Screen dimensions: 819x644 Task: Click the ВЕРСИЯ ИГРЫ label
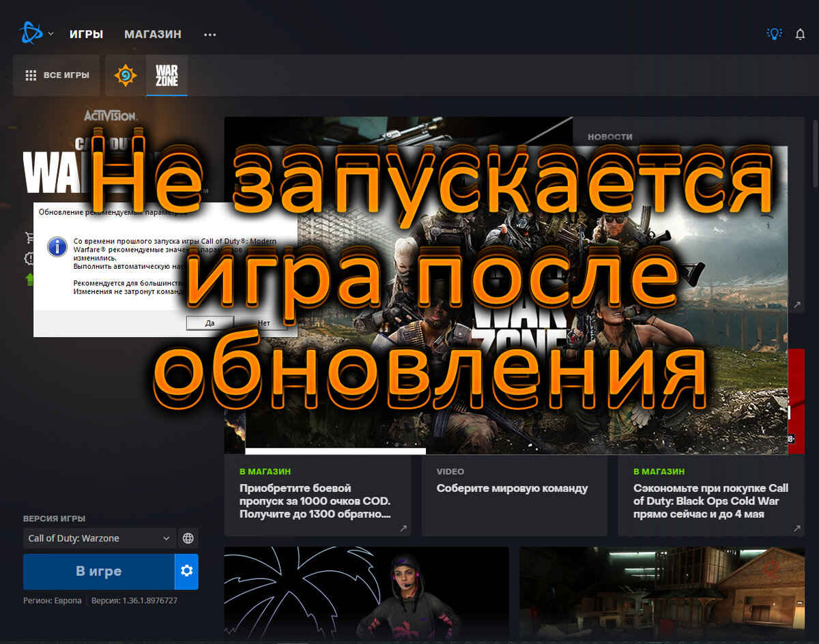tap(55, 518)
